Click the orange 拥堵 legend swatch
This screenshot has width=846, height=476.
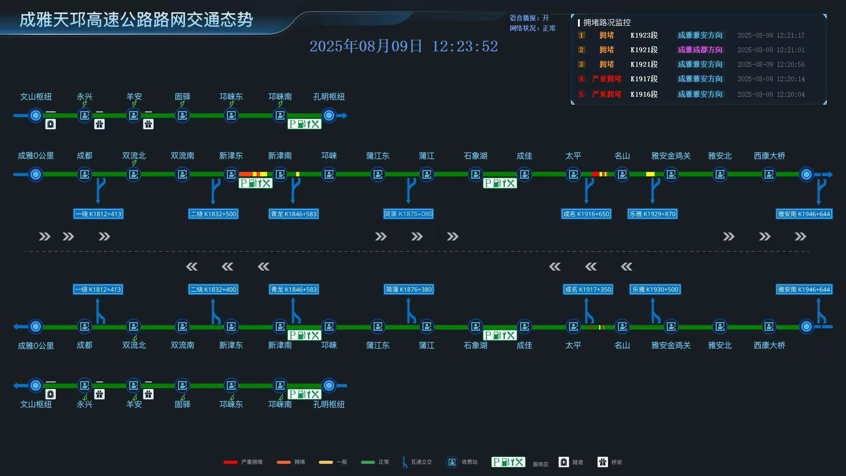coord(284,462)
